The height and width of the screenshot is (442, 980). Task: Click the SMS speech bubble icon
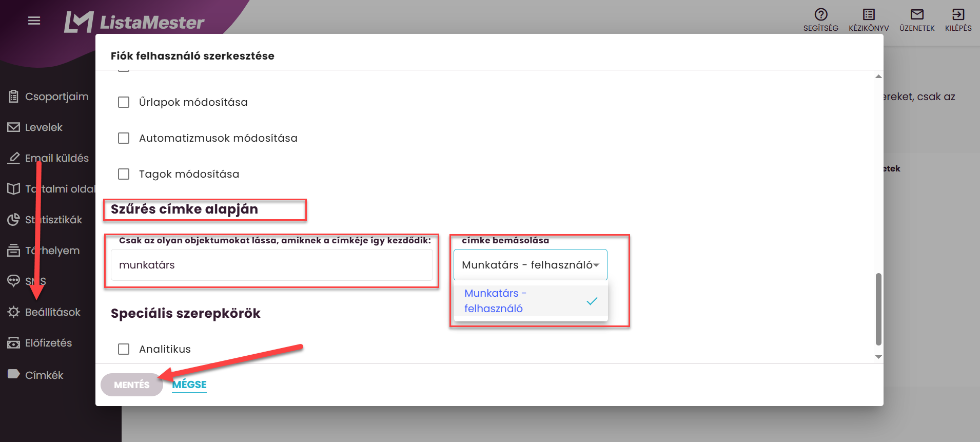[x=14, y=281]
